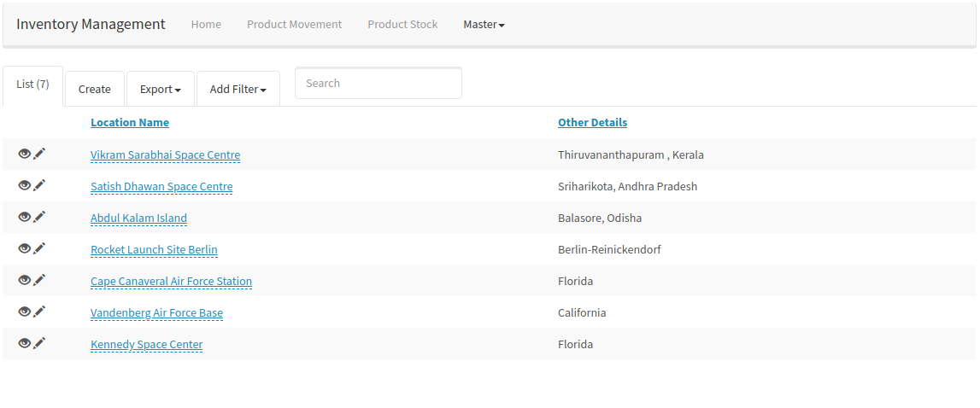Viewport: 980px width, 408px height.
Task: View details of the Abdul Kalam Island row
Action: (25, 217)
